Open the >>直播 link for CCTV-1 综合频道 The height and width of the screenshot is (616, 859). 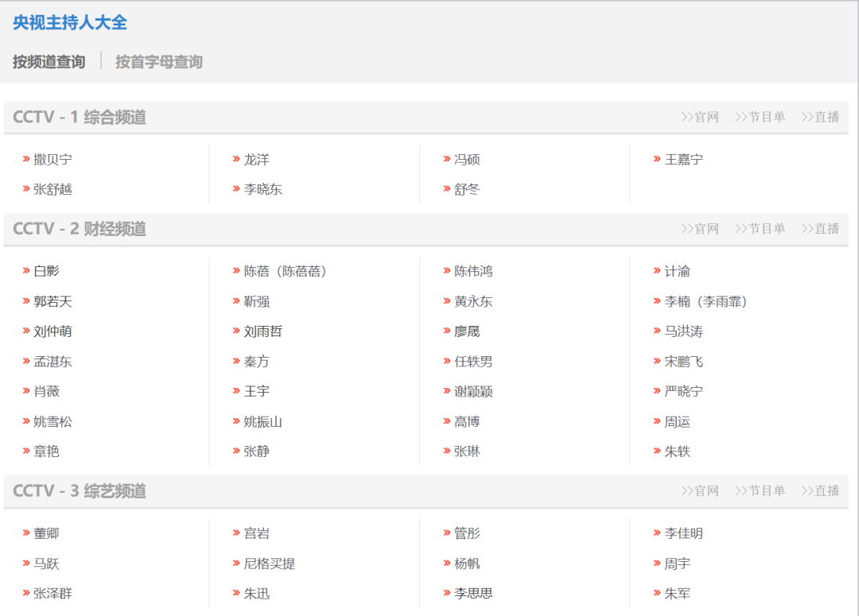point(820,117)
